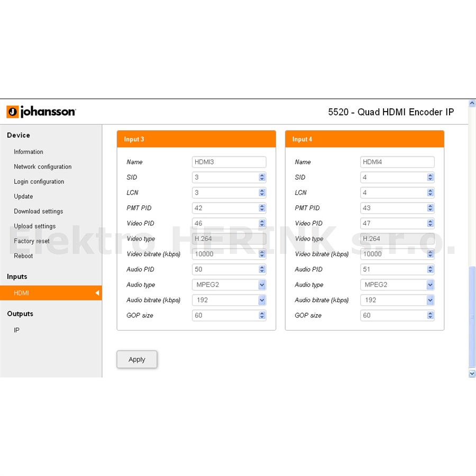The height and width of the screenshot is (476, 476).
Task: Go to IP outputs page
Action: click(17, 330)
